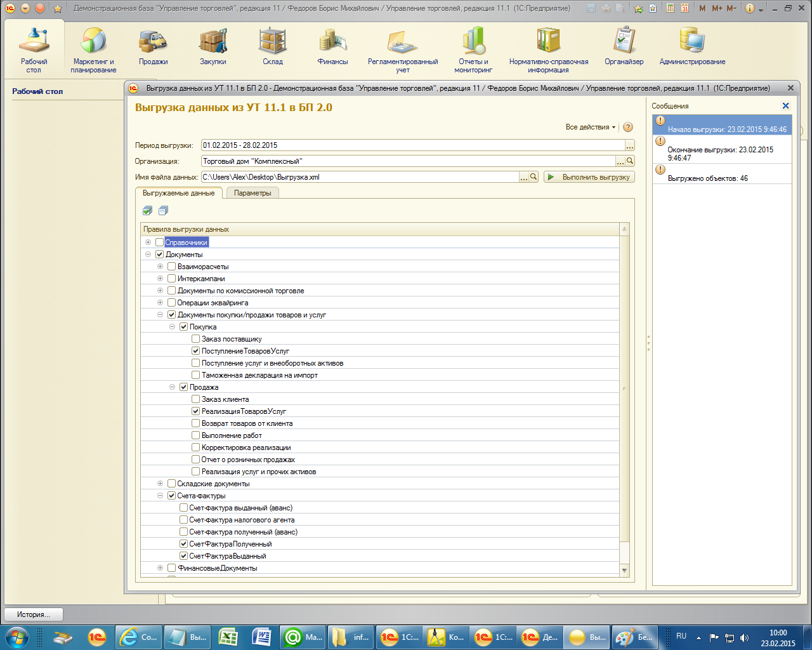Close the Сообщения panel
812x650 pixels.
coord(785,106)
